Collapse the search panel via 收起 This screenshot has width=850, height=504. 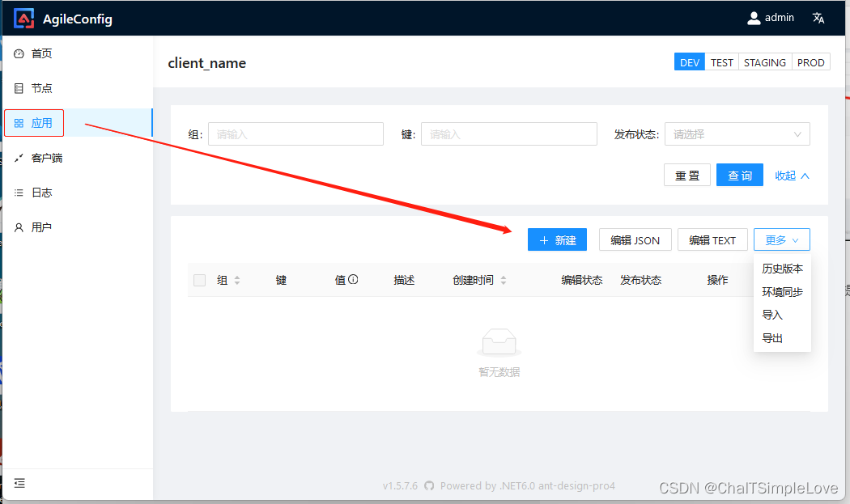coord(791,175)
